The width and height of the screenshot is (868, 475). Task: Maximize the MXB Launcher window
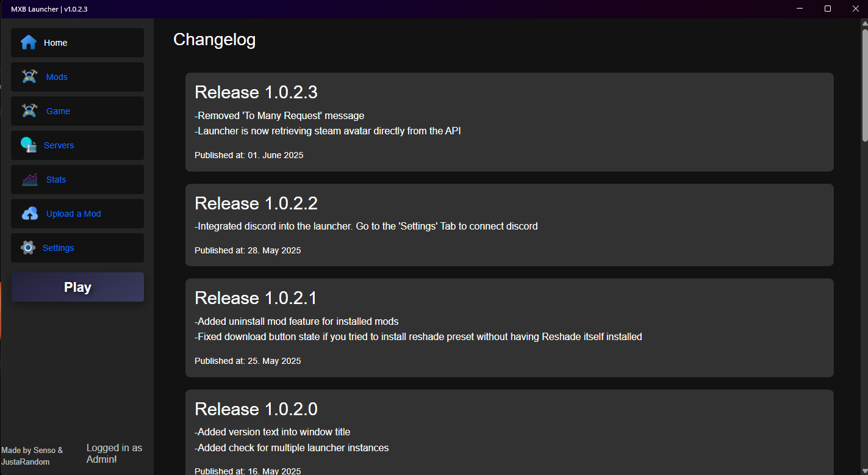828,9
